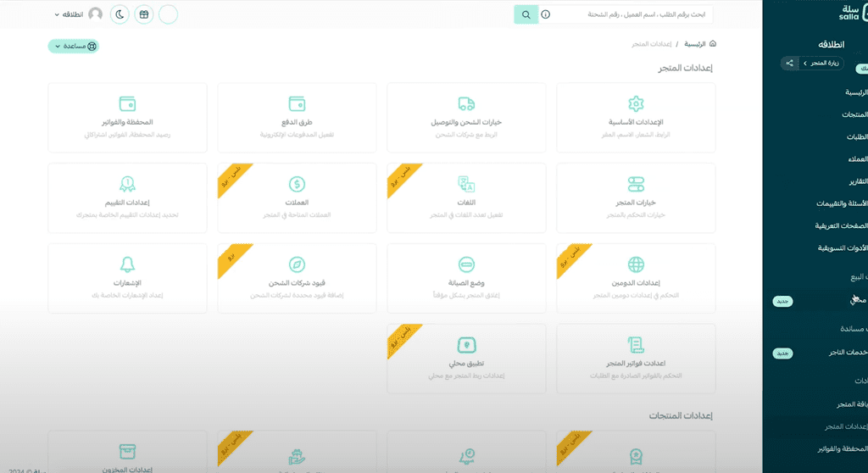Click the empty circle button in header

pyautogui.click(x=169, y=14)
